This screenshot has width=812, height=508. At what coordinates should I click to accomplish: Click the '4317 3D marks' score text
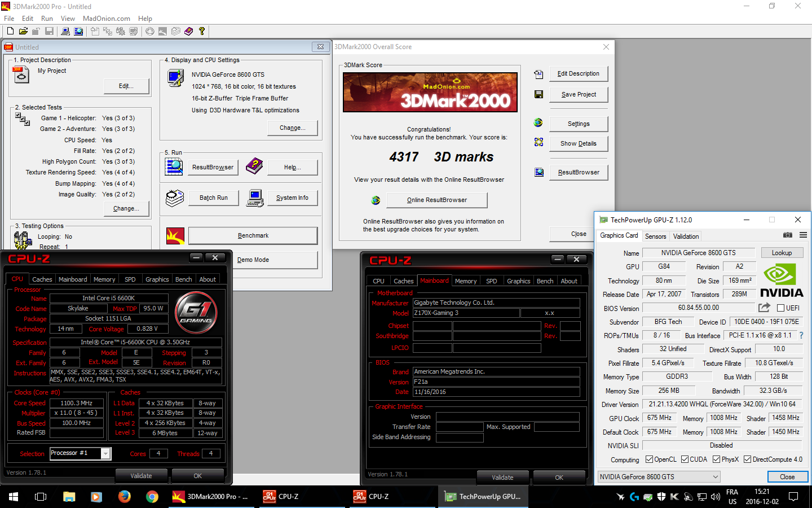(x=441, y=157)
